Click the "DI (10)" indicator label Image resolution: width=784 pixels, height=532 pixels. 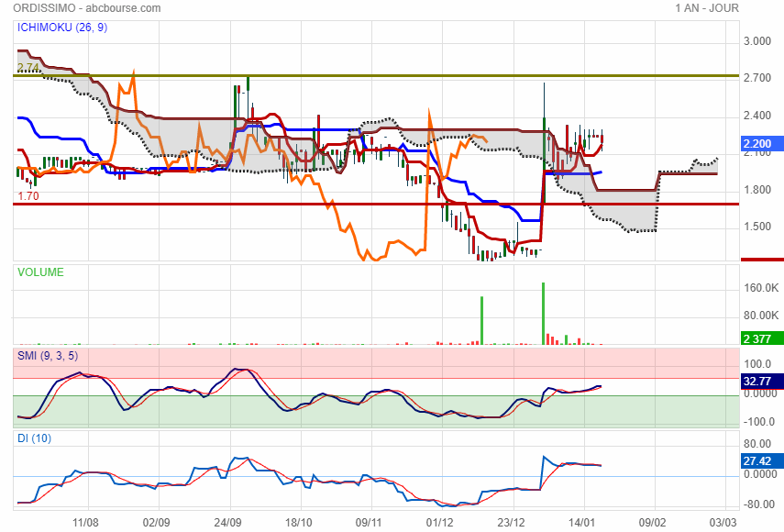pos(35,438)
